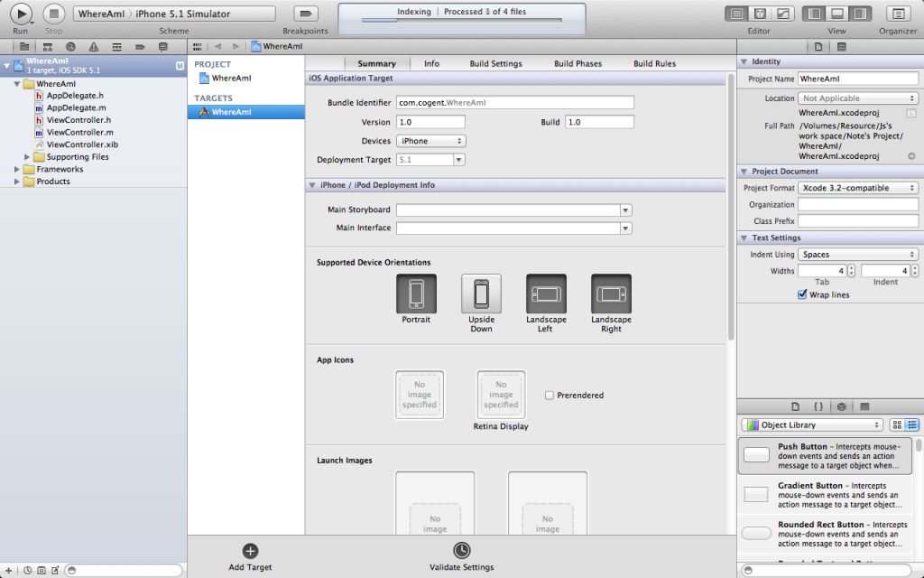
Task: Open the Main Interface dropdown arrow
Action: [626, 228]
